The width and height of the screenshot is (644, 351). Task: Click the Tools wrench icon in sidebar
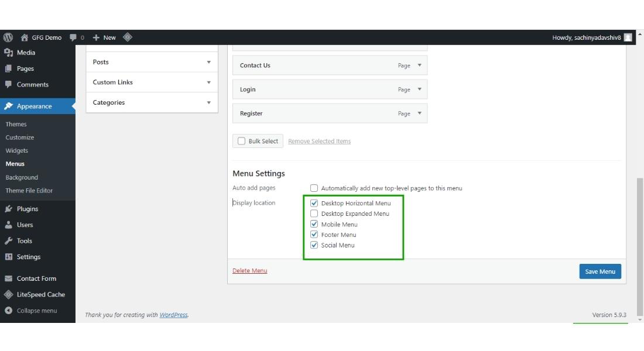coord(8,240)
